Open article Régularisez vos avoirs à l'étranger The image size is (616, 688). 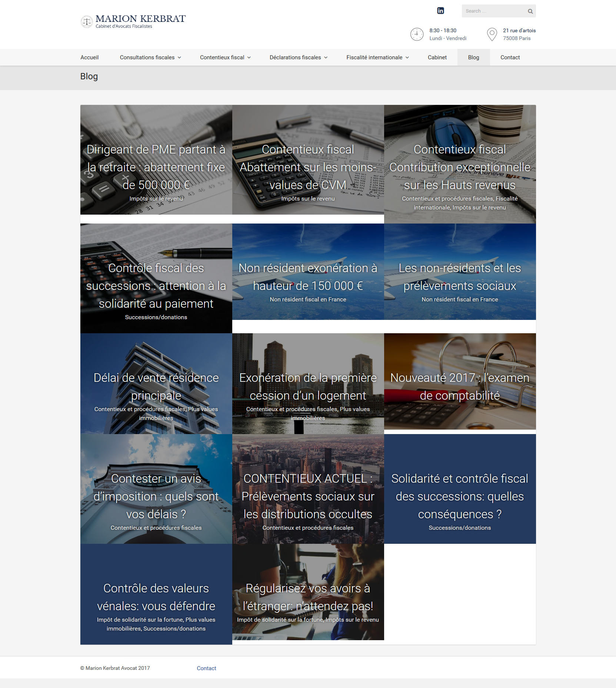click(308, 597)
